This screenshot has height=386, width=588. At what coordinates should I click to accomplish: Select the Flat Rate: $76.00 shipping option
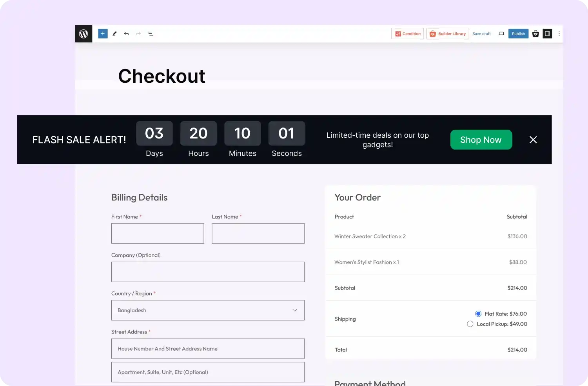click(478, 313)
